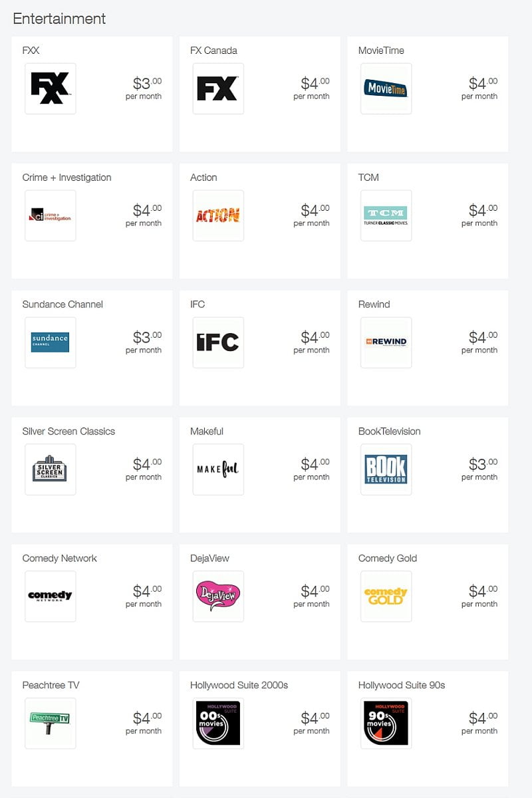Pick the IFC channel logo

218,342
